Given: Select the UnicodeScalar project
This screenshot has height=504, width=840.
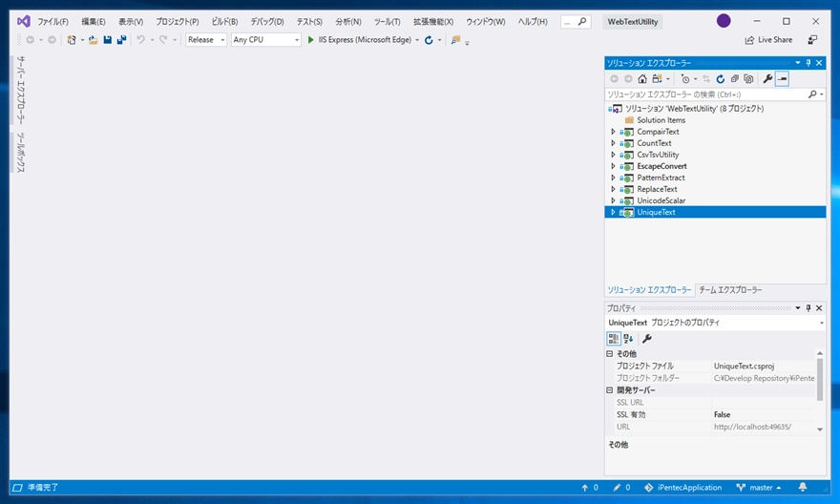Looking at the screenshot, I should click(661, 200).
